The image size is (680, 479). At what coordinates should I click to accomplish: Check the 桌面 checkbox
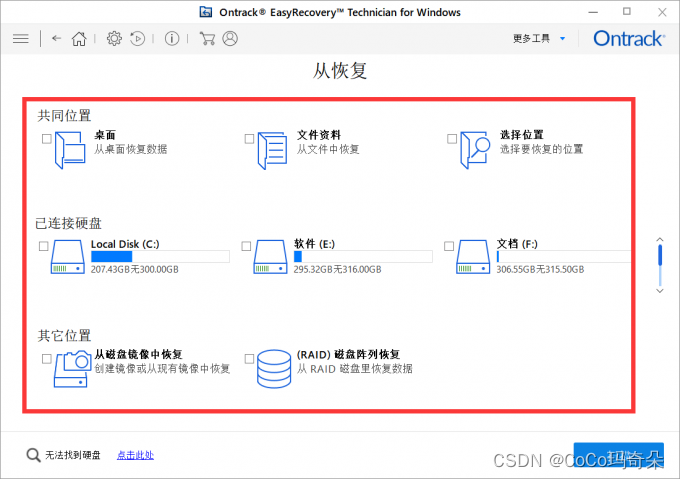click(47, 139)
